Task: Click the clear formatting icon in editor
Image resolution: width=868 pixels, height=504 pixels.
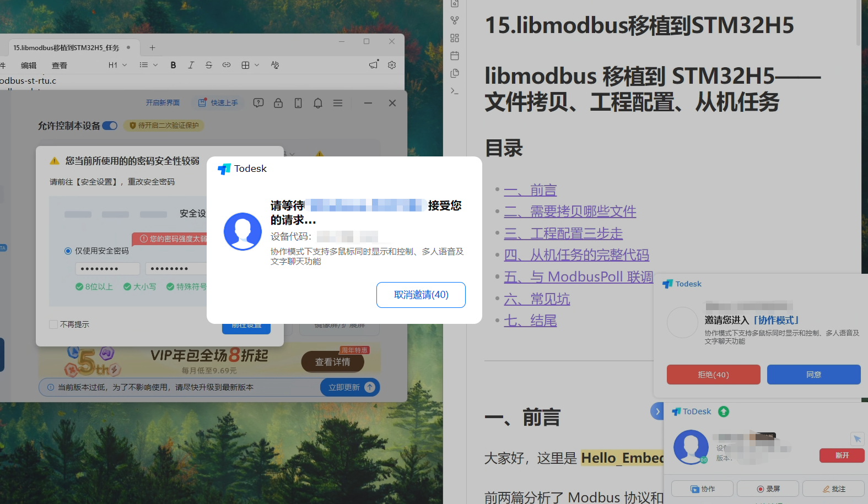Action: 275,65
